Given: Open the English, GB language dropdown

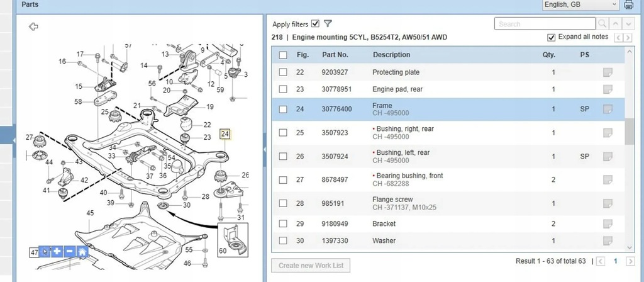Looking at the screenshot, I should 580,4.
